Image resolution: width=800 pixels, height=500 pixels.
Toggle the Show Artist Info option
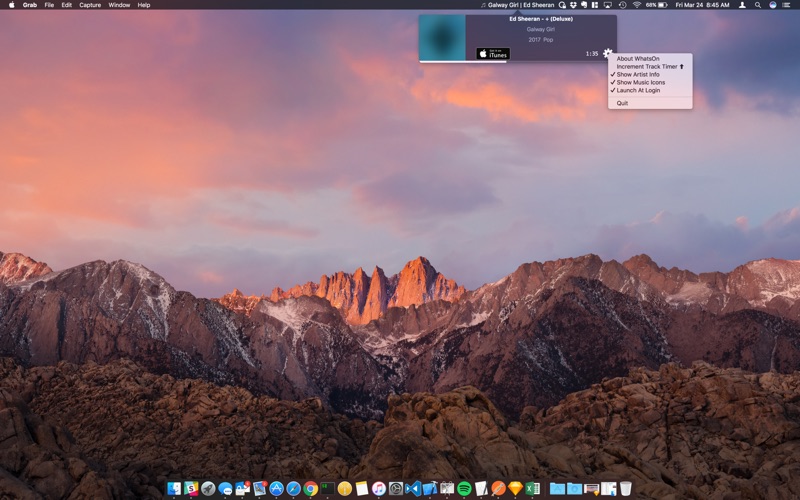[638, 74]
